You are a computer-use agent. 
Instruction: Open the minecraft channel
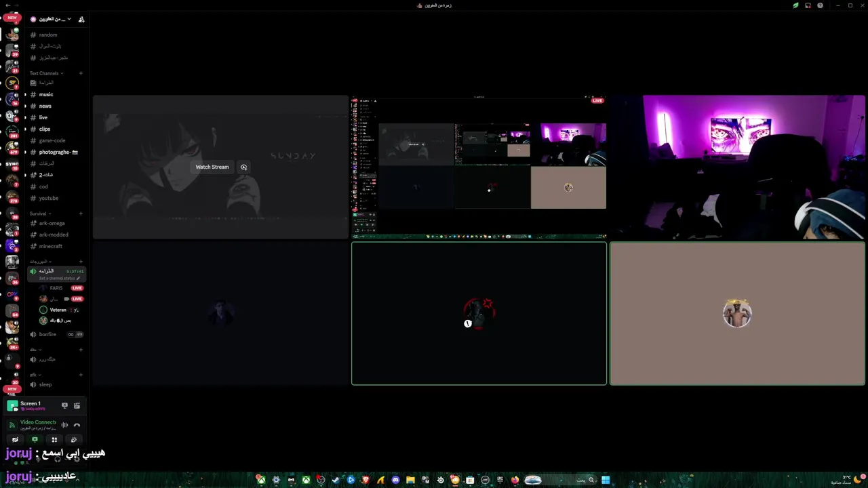(x=56, y=246)
